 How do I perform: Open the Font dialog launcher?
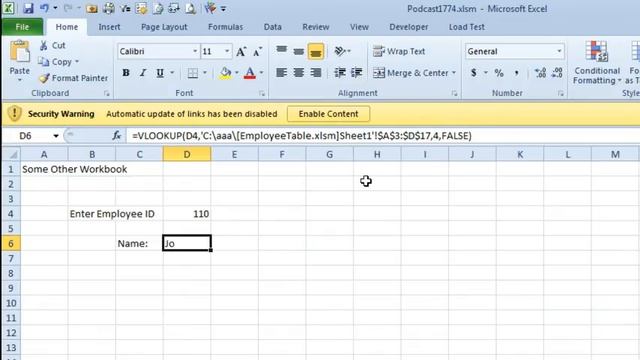(x=262, y=93)
